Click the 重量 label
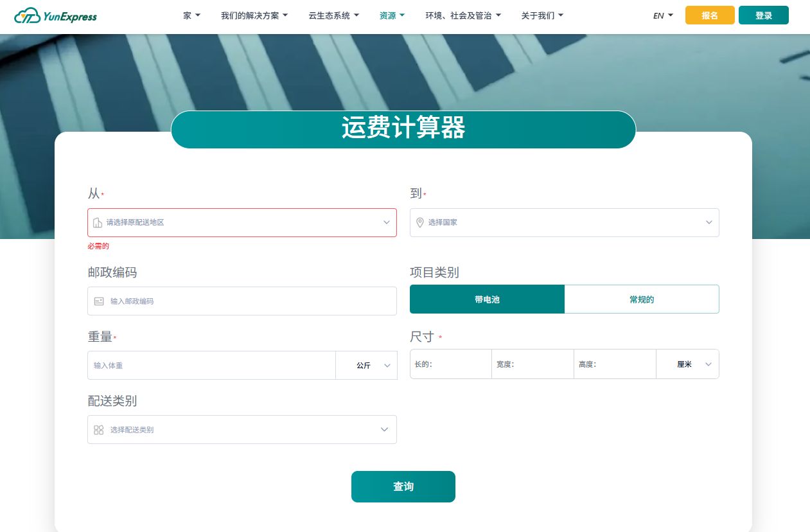The image size is (810, 532). [x=100, y=337]
